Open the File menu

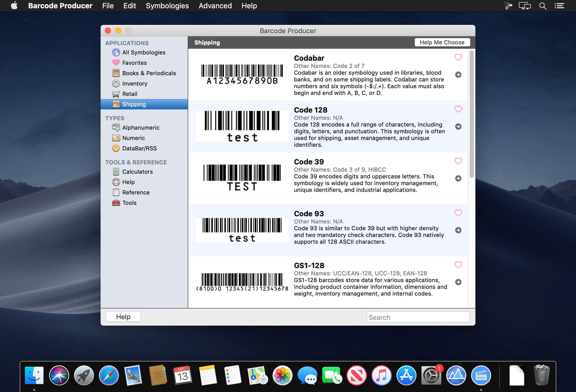pyautogui.click(x=108, y=6)
